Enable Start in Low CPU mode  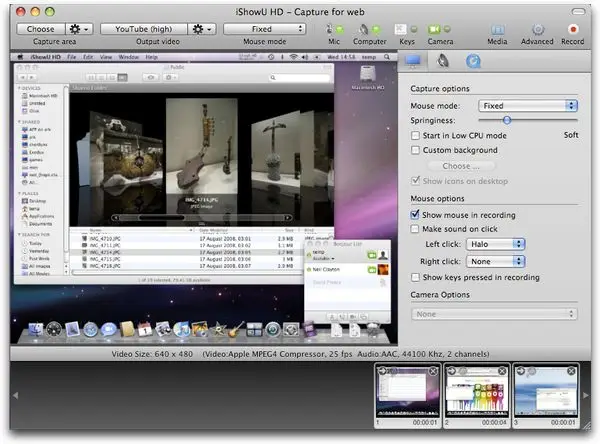[417, 135]
